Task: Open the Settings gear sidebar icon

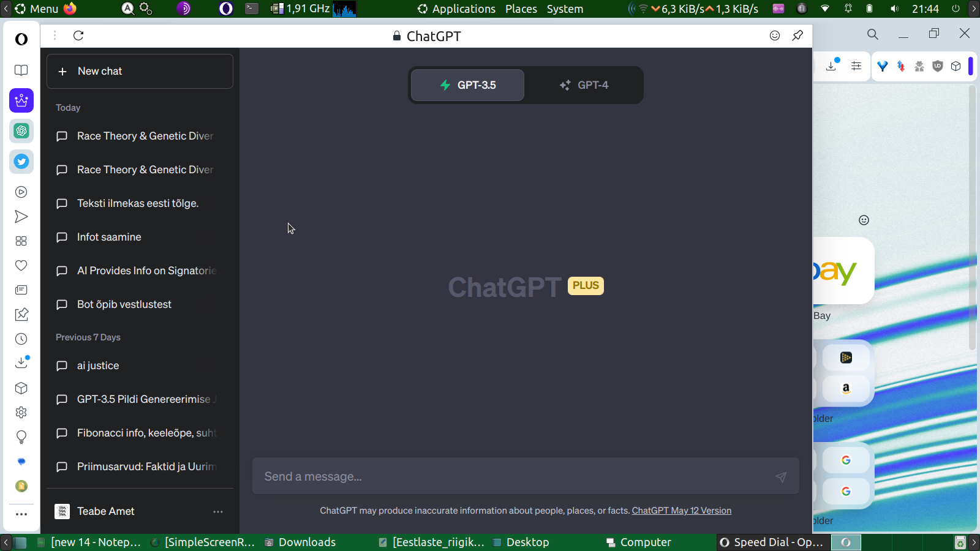Action: click(x=21, y=413)
